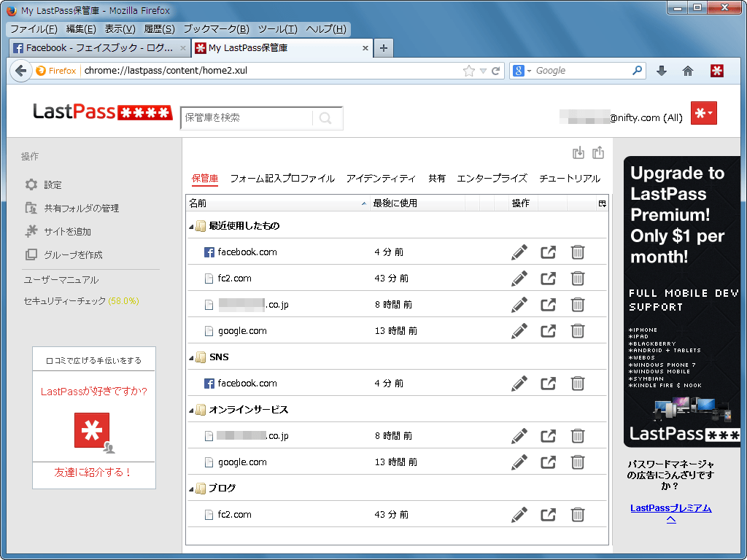Collapse the SNS folder

tap(192, 358)
